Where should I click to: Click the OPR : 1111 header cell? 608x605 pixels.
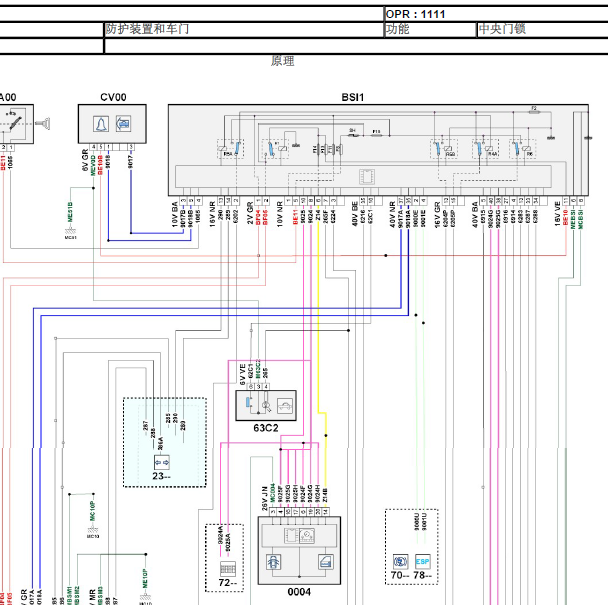pyautogui.click(x=496, y=14)
